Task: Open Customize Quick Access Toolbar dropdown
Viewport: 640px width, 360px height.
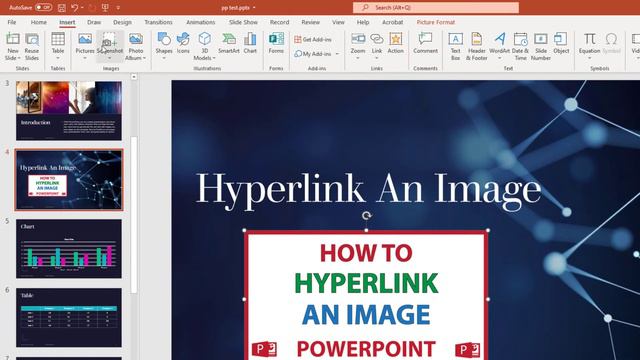Action: tap(118, 8)
